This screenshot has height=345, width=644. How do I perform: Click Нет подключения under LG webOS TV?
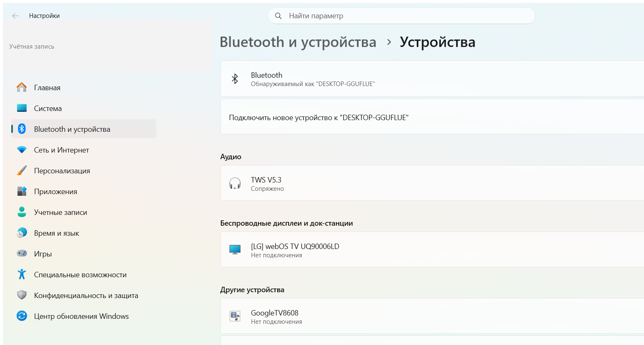click(276, 255)
